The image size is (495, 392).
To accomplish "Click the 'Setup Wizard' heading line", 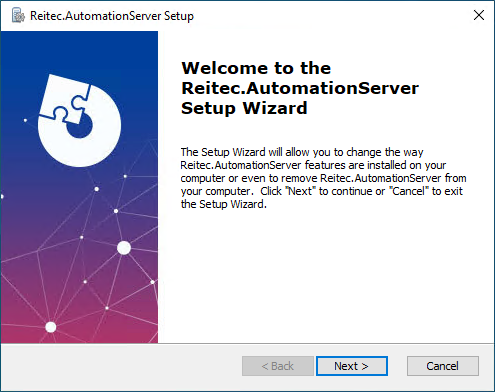I will coord(244,108).
